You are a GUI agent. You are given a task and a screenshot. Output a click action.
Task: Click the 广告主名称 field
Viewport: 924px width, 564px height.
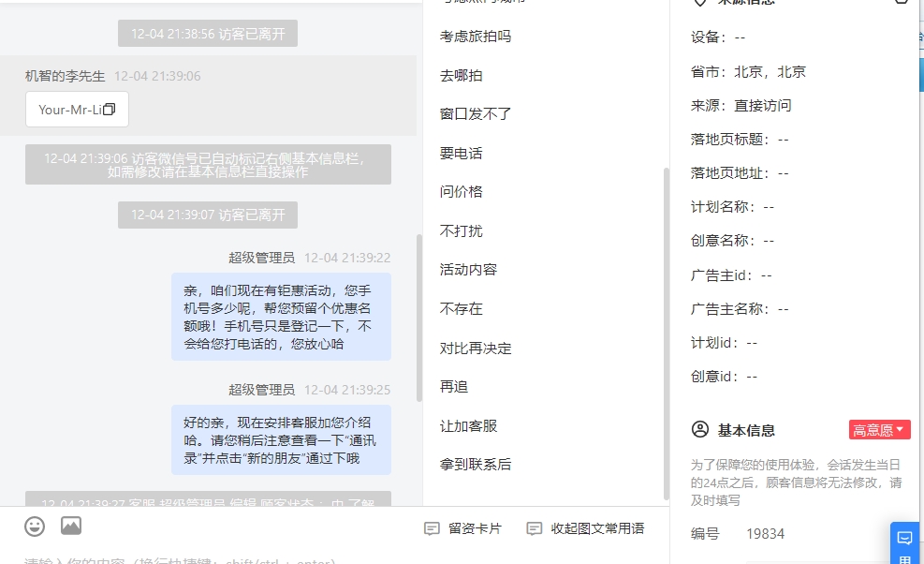coord(740,309)
